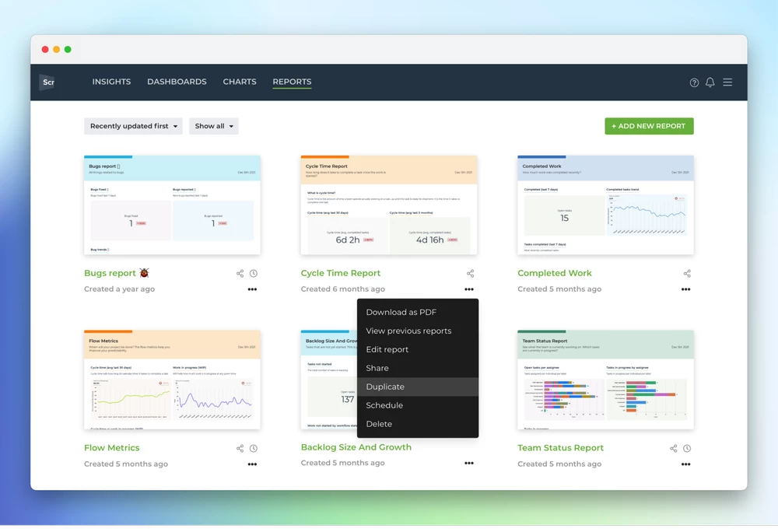Open the notifications bell
This screenshot has width=778, height=532.
coord(710,82)
